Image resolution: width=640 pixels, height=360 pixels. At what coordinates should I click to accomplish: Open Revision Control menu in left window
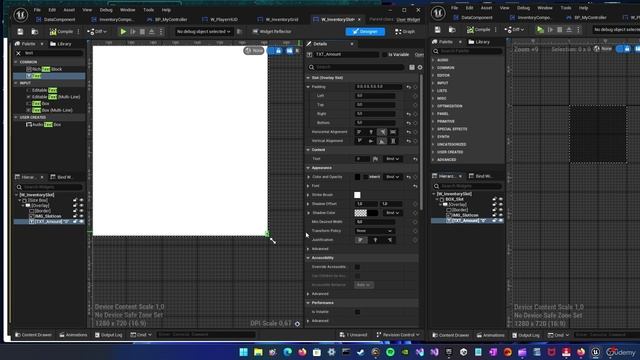coord(398,335)
